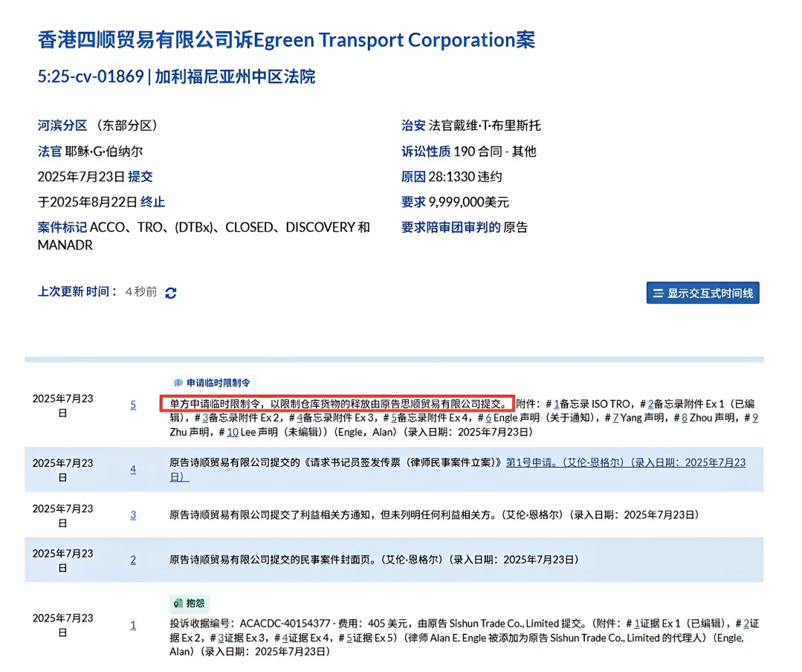
Task: Click the text 28:1330 违约
Action: 465,176
